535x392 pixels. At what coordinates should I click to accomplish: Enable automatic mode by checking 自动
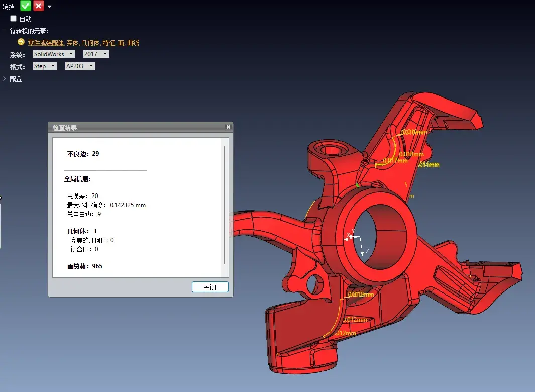coord(13,18)
